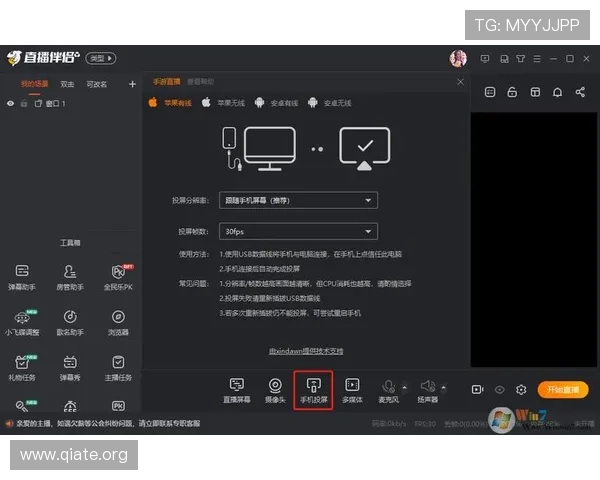The width and height of the screenshot is (600, 480).
Task: Open the 浏览器 compass tool
Action: click(118, 322)
